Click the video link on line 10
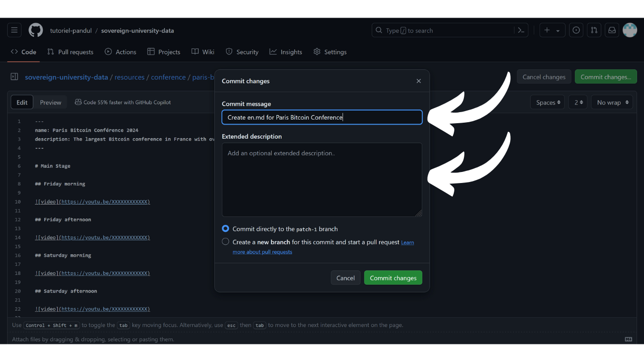644x362 pixels. (93, 202)
